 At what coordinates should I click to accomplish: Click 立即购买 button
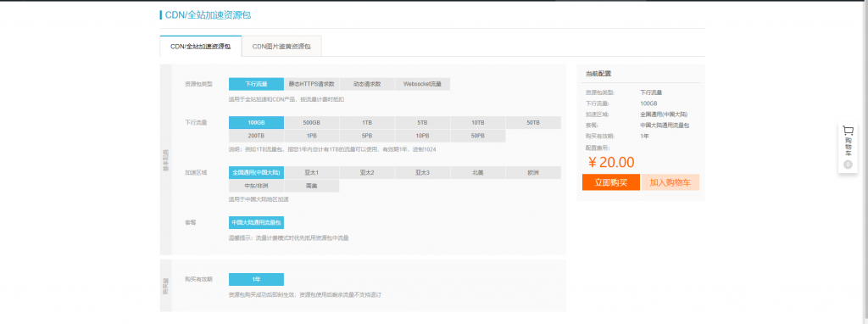coord(610,182)
